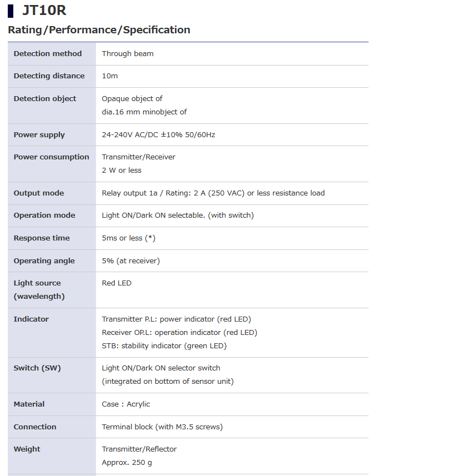Click the Switch (SW) row label
The width and height of the screenshot is (464, 476).
[x=37, y=368]
